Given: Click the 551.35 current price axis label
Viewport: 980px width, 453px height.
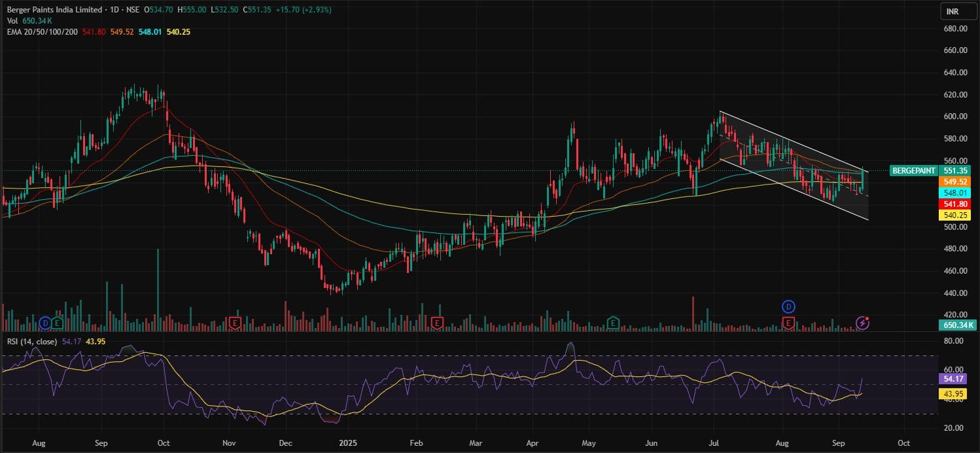Looking at the screenshot, I should [956, 170].
